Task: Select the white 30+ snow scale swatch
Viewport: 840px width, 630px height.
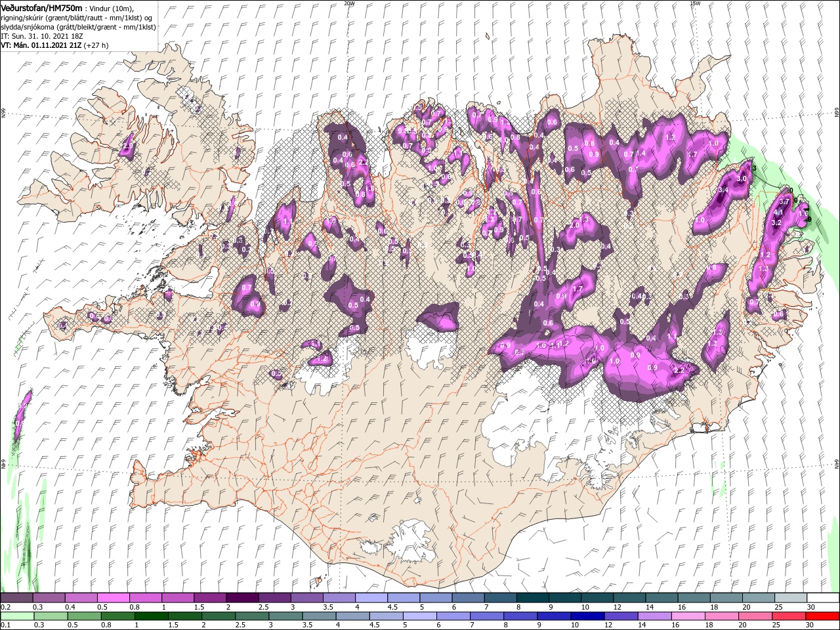Action: pyautogui.click(x=822, y=598)
